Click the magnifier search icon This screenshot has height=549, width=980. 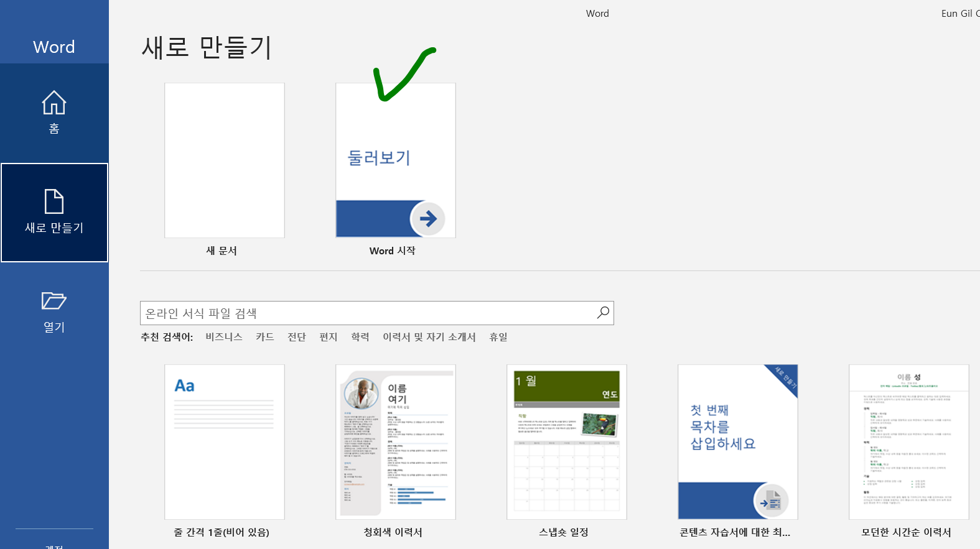point(603,313)
